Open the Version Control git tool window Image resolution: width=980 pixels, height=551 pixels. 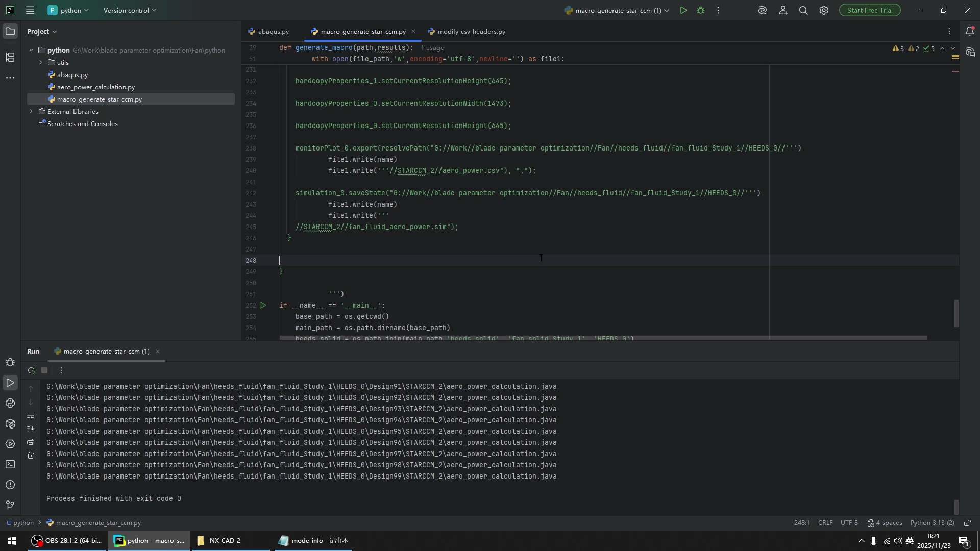pyautogui.click(x=10, y=505)
